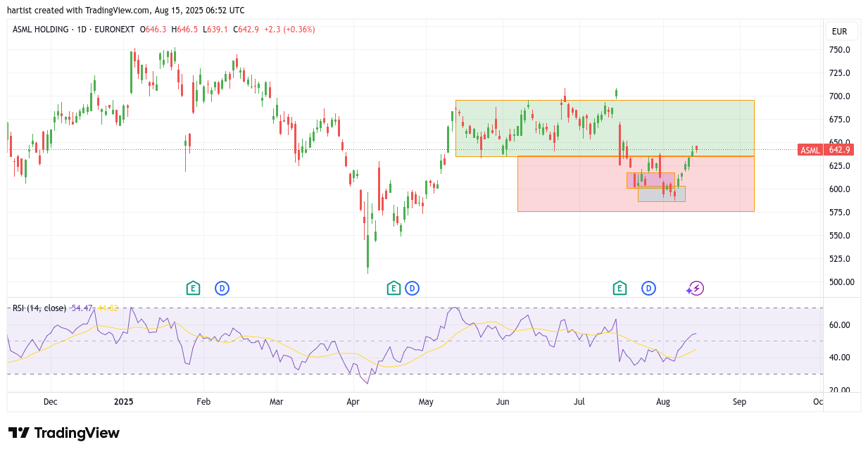
Task: Select the earnings E marker in mid-July
Action: [x=619, y=288]
